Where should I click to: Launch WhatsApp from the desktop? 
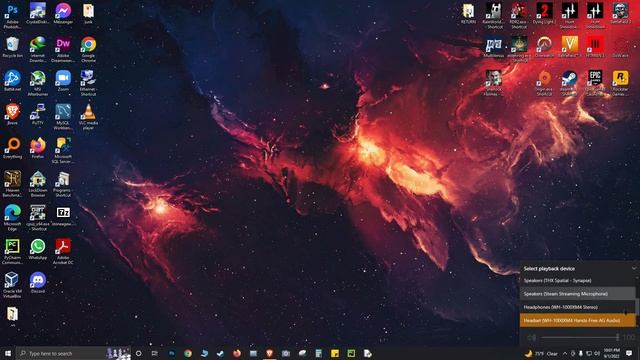(38, 249)
